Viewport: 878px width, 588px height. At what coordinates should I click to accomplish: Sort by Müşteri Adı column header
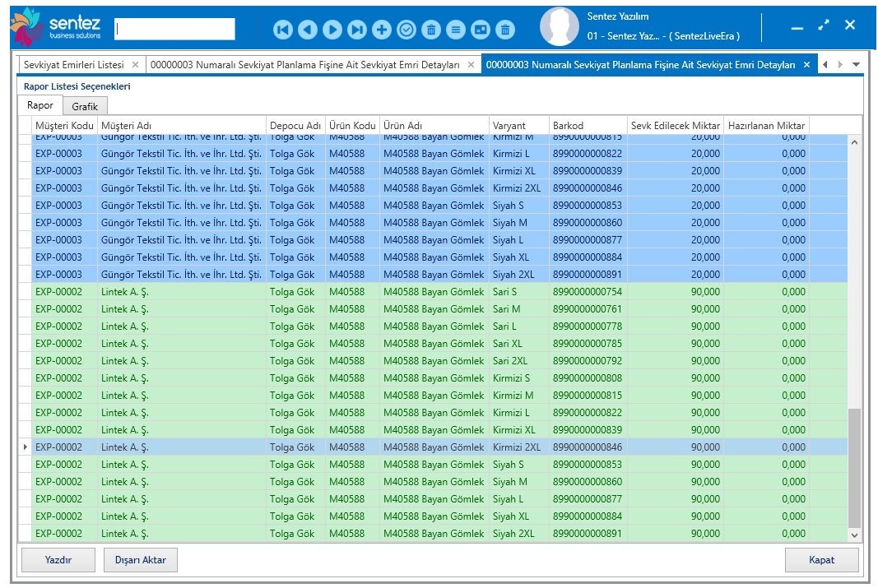181,126
